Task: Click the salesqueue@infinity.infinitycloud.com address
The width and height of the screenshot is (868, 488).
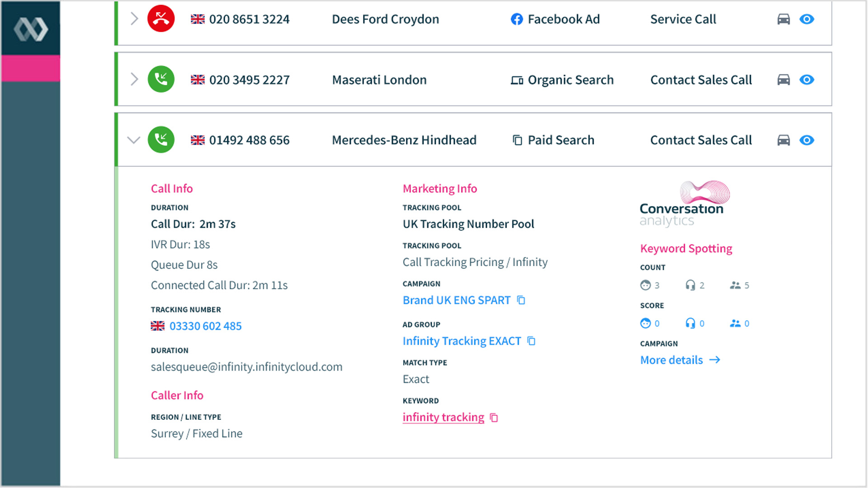Action: point(247,367)
